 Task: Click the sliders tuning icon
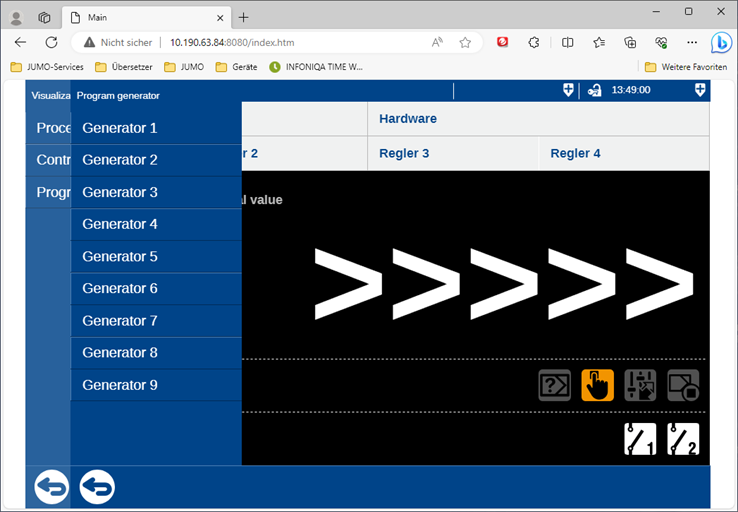tap(640, 385)
